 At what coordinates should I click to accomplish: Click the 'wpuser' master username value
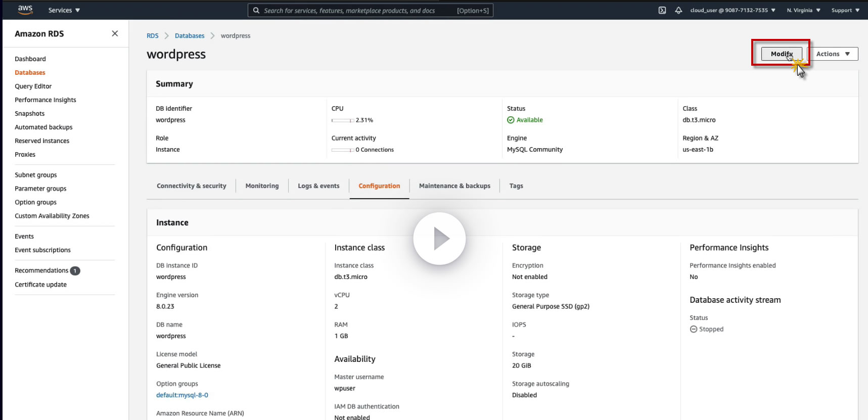345,389
